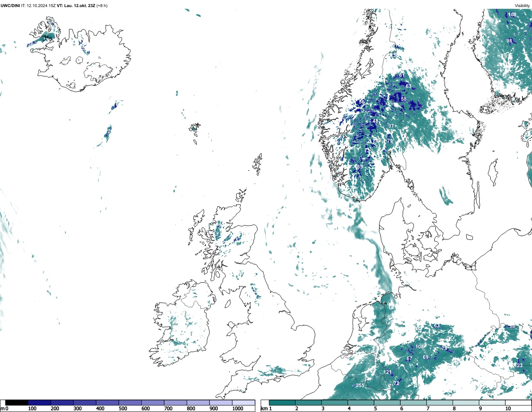Screen dimensions: 532x412
Task: Click the "69" value over Germany
Action: point(426,357)
